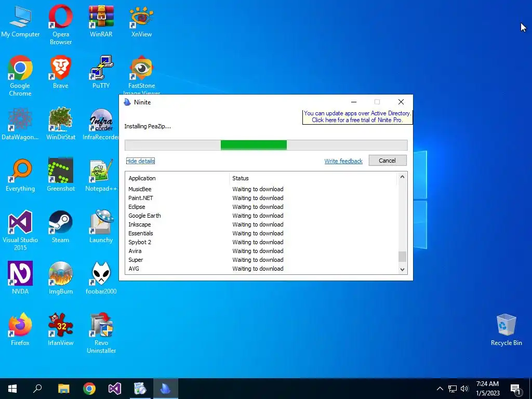Select the Visual Studio 2015 shortcut
This screenshot has width=532, height=399.
20,231
